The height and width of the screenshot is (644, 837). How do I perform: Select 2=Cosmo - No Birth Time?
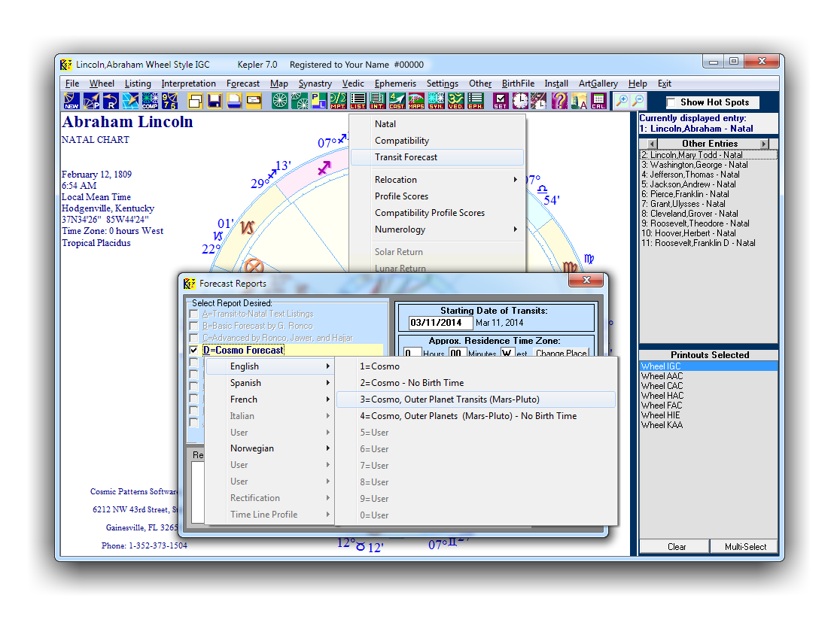coord(476,382)
